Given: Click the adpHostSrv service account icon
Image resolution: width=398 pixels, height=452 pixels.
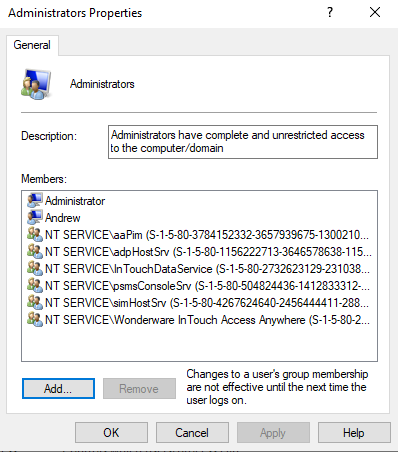Looking at the screenshot, I should click(x=35, y=252).
